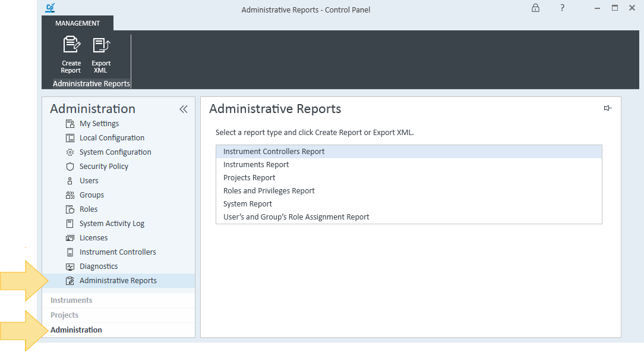Image resolution: width=644 pixels, height=351 pixels.
Task: Collapse the Administration pane with the double chevron
Action: coord(183,109)
